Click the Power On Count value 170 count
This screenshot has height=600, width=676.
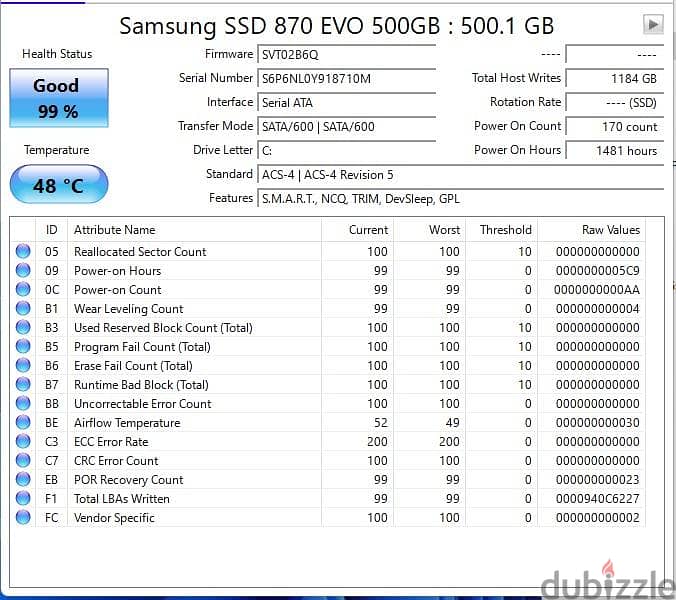click(614, 127)
